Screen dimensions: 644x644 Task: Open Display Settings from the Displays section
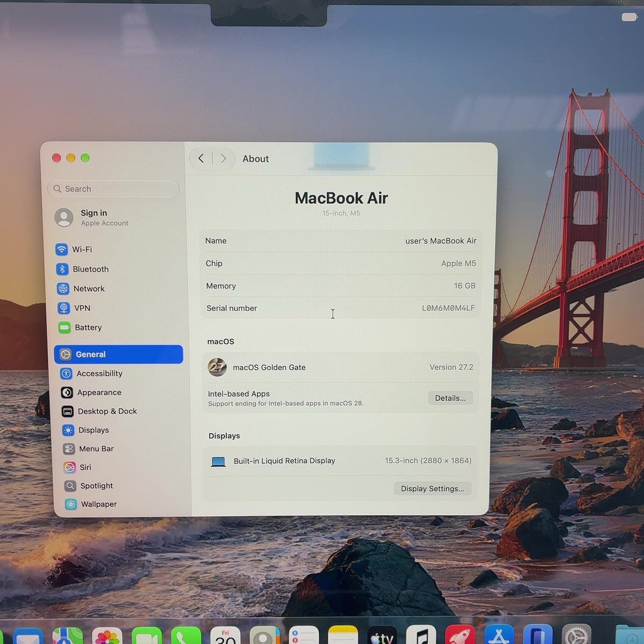tap(433, 488)
